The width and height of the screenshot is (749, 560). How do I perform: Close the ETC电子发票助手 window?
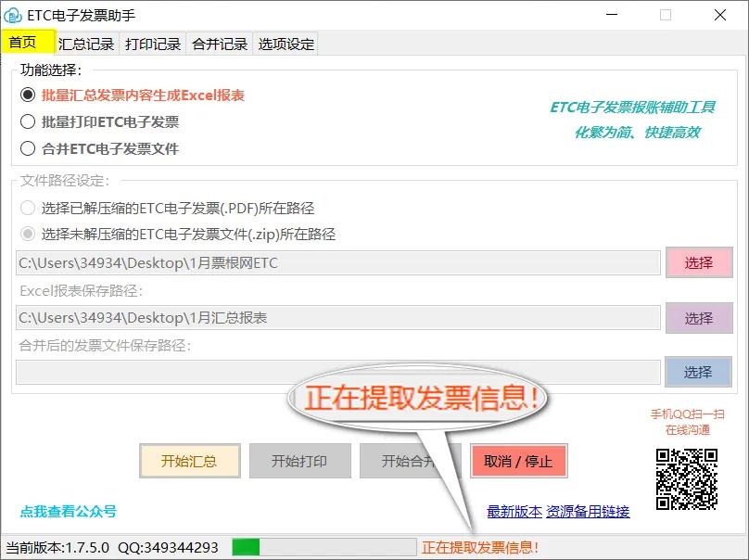tap(720, 15)
